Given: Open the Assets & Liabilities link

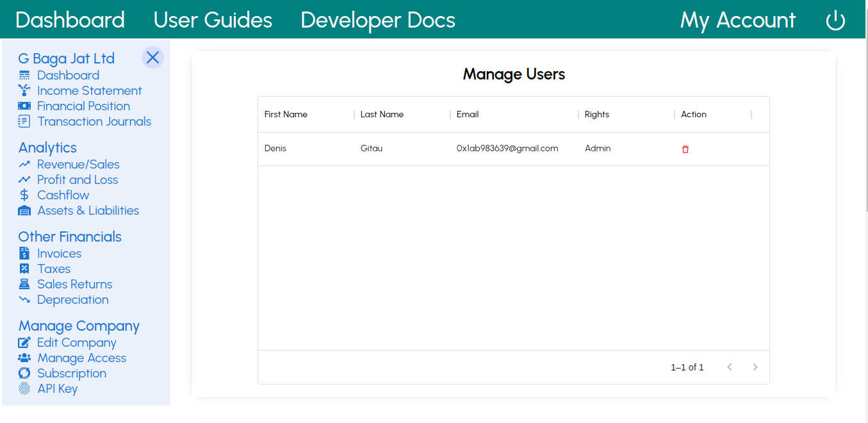Looking at the screenshot, I should click(88, 211).
